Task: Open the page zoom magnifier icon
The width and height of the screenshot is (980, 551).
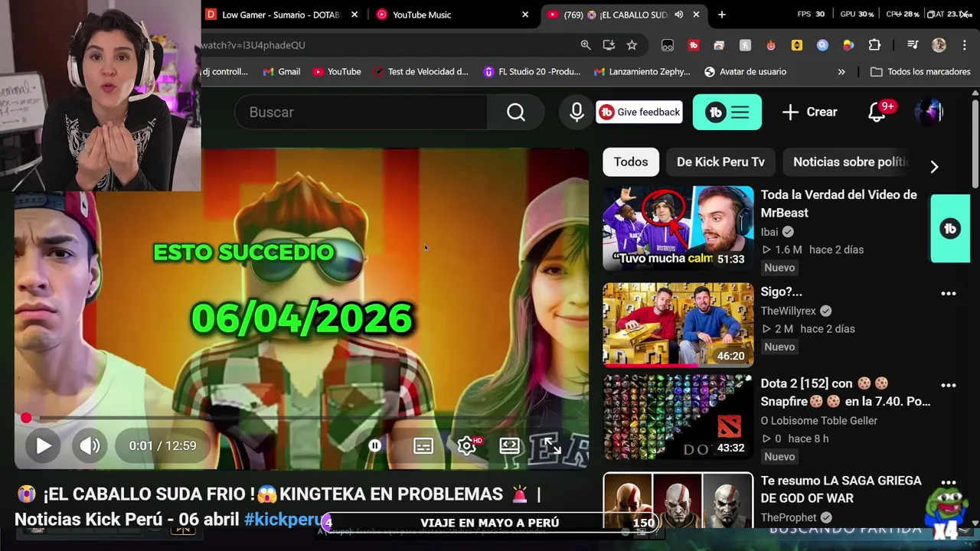Action: 586,45
